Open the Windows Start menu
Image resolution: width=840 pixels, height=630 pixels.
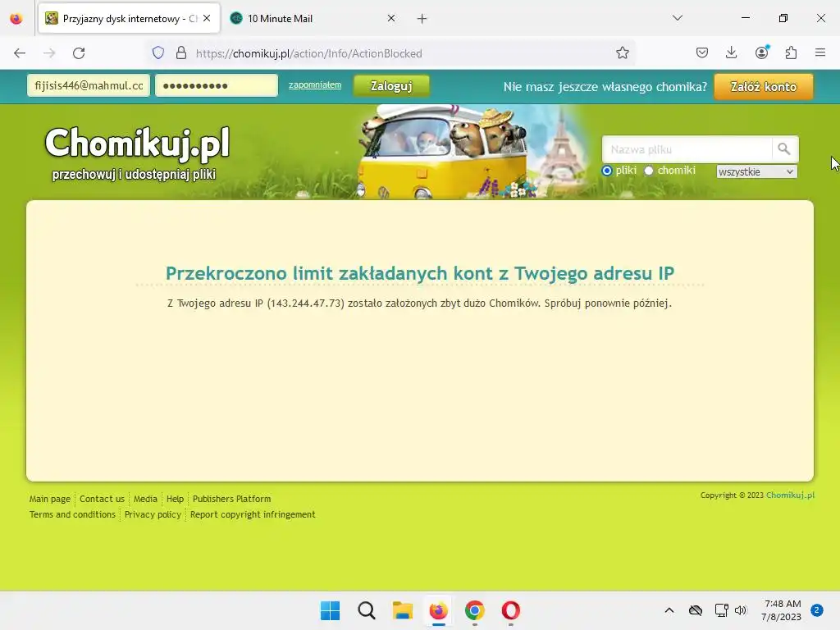[330, 610]
